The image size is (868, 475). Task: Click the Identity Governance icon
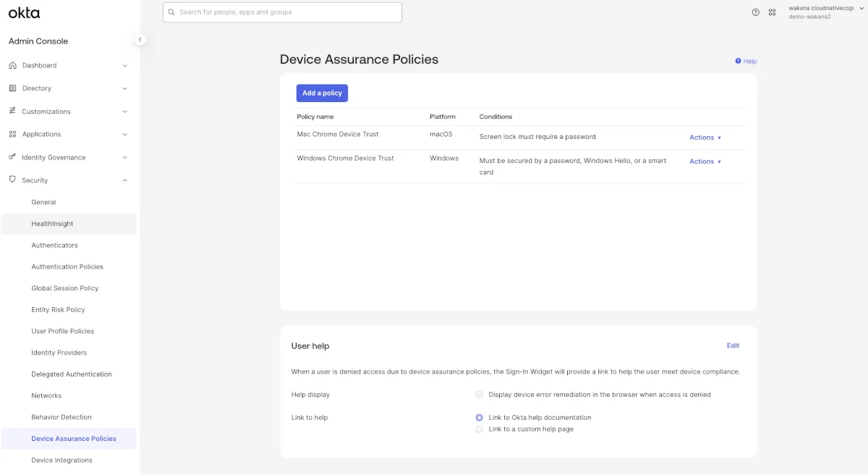[12, 157]
